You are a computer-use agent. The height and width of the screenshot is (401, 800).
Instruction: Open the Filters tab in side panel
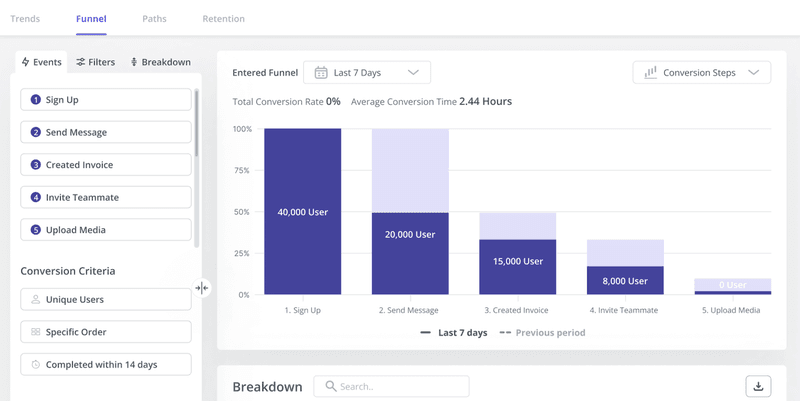(x=95, y=62)
